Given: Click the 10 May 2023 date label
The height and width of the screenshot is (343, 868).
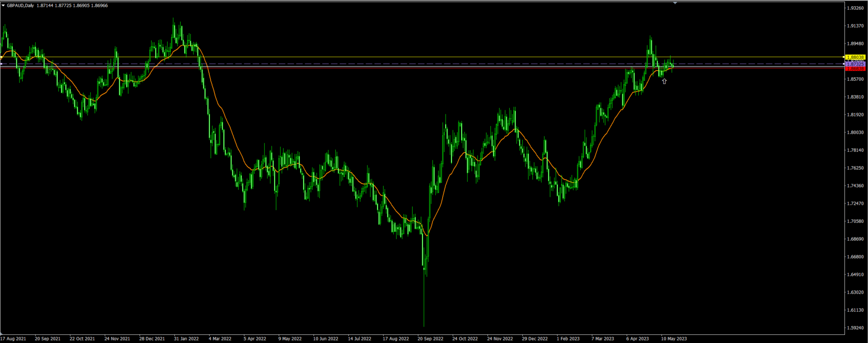Looking at the screenshot, I should click(674, 338).
